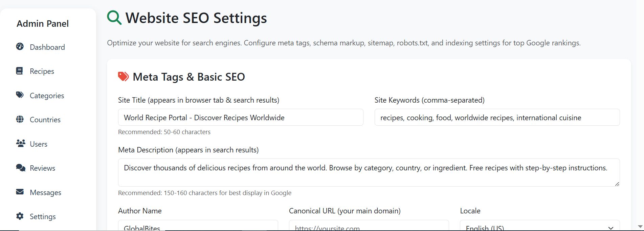Click the Messages envelope icon
Viewport: 644px width, 231px height.
click(x=20, y=192)
